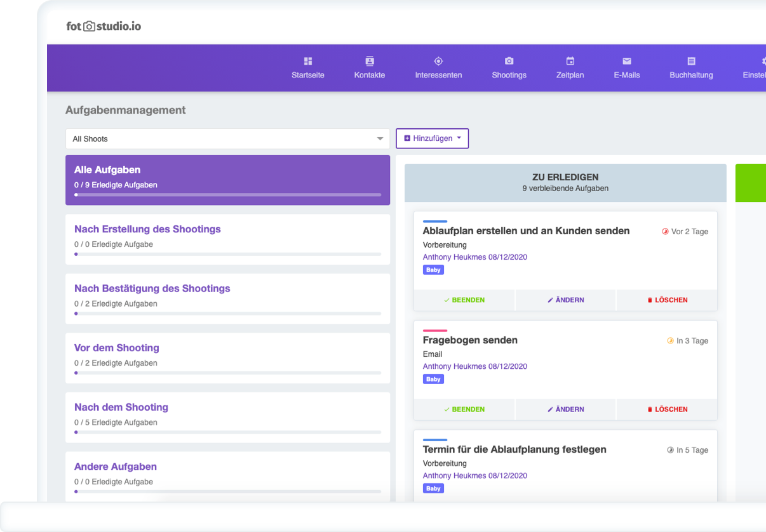Viewport: 766px width, 532px height.
Task: Click the Zeitplan calendar icon
Action: [x=570, y=61]
